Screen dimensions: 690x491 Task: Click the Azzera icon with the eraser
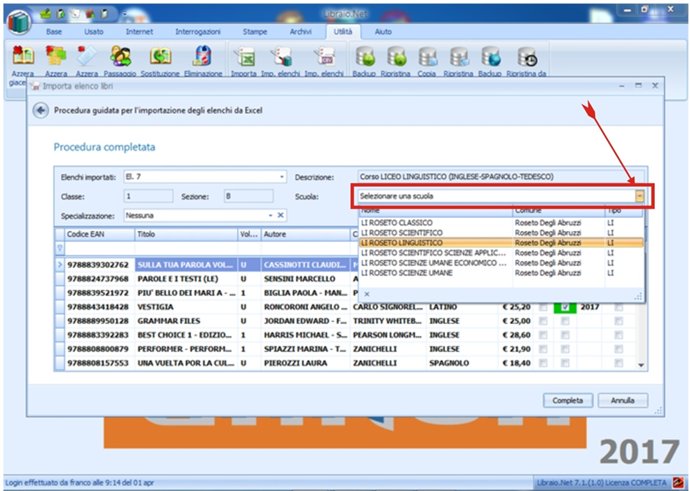click(87, 56)
